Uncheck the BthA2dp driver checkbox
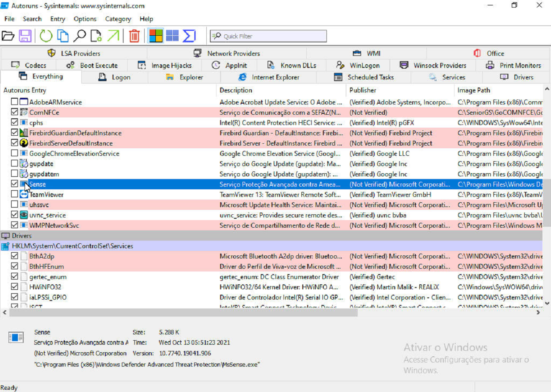The height and width of the screenshot is (392, 551). pos(14,256)
